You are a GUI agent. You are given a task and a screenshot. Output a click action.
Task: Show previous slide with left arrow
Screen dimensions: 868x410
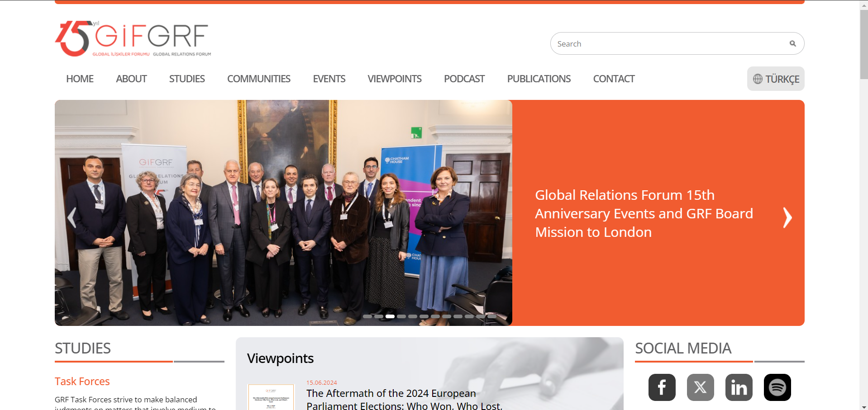click(72, 217)
